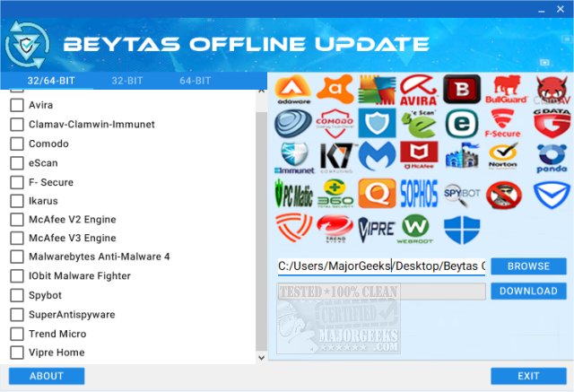
Task: Click the blue Windows Defender shield logo
Action: pos(462,230)
